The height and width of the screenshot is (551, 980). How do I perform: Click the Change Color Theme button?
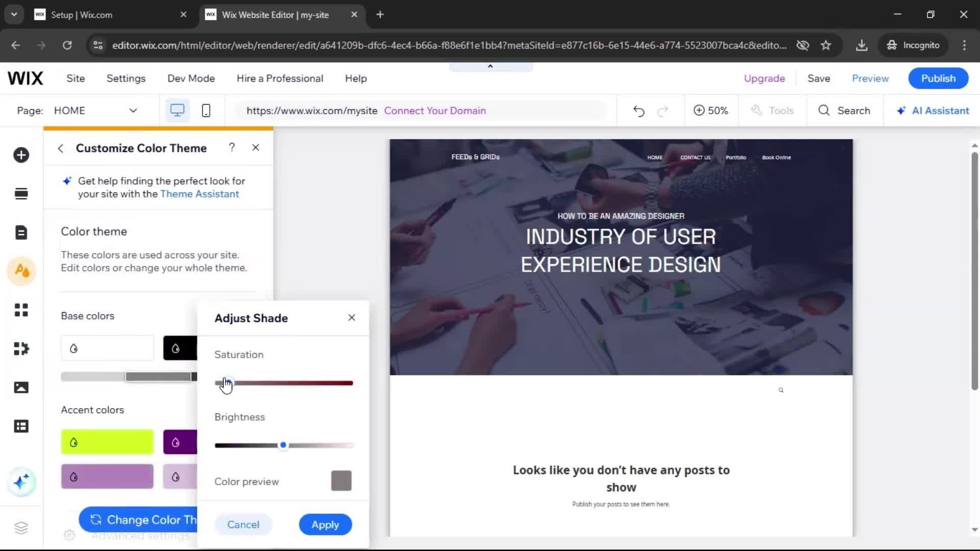(x=138, y=520)
